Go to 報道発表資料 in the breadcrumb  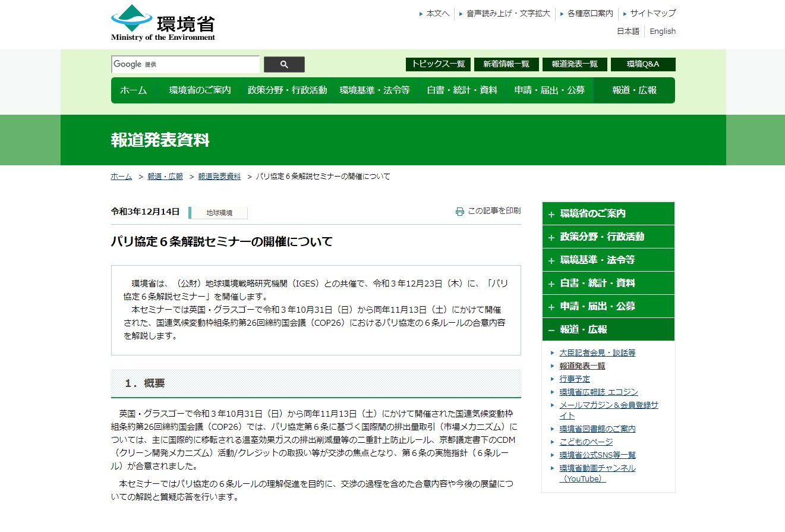219,177
